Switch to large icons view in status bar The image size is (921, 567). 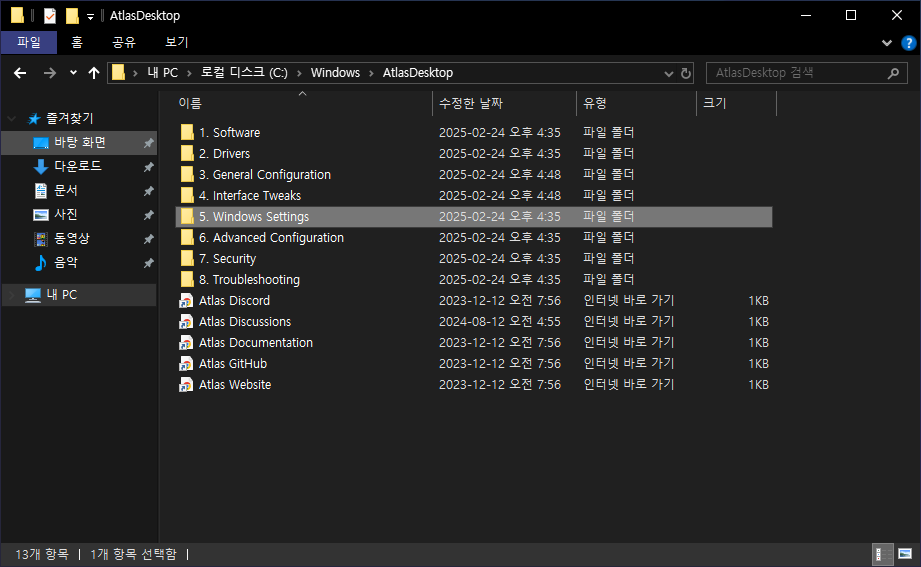pos(905,554)
